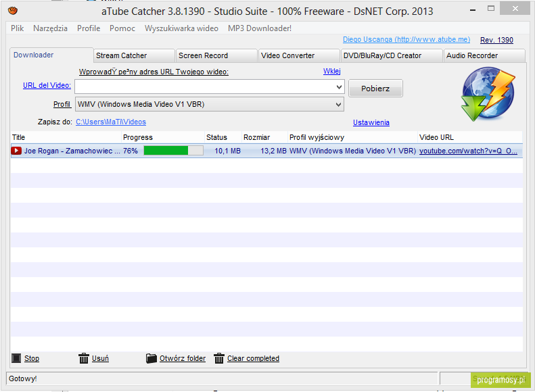Click the Pobierz button
535x392 pixels.
tap(375, 89)
